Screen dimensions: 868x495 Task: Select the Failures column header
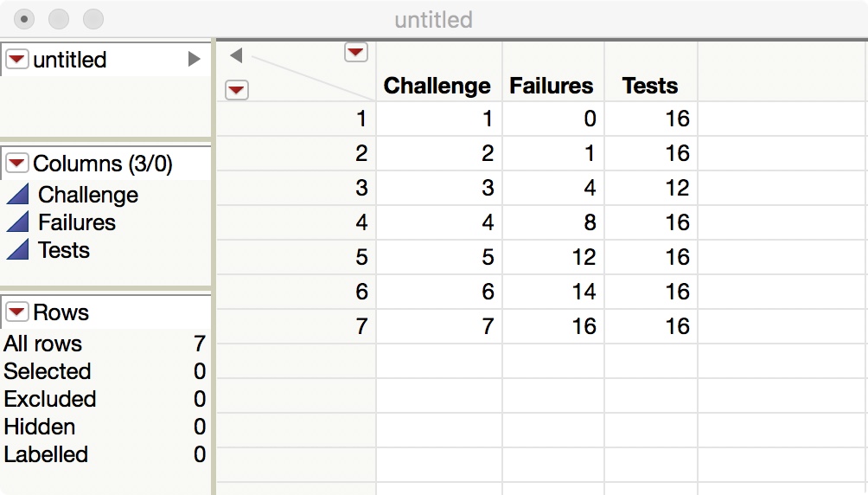pyautogui.click(x=552, y=86)
